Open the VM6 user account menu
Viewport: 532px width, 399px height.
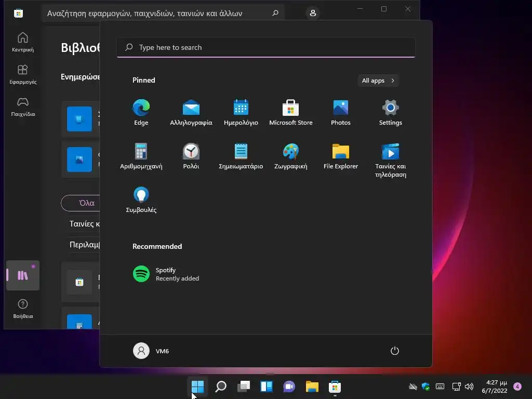tap(151, 351)
